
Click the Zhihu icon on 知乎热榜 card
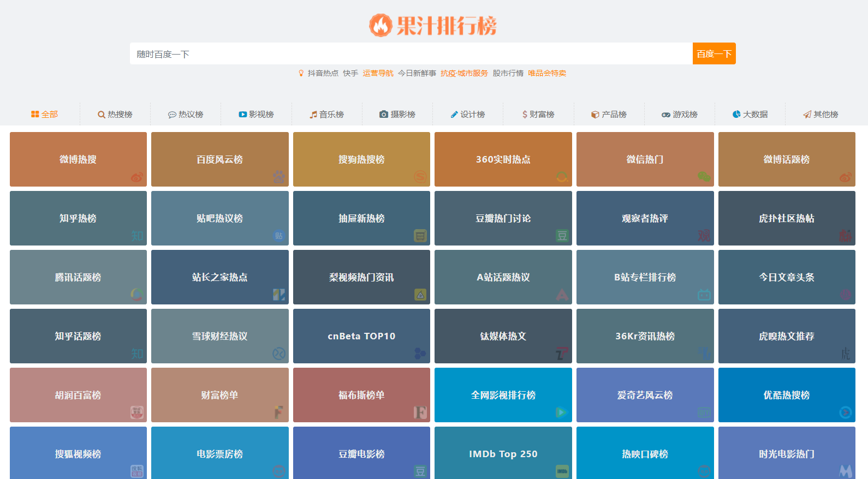pos(137,236)
